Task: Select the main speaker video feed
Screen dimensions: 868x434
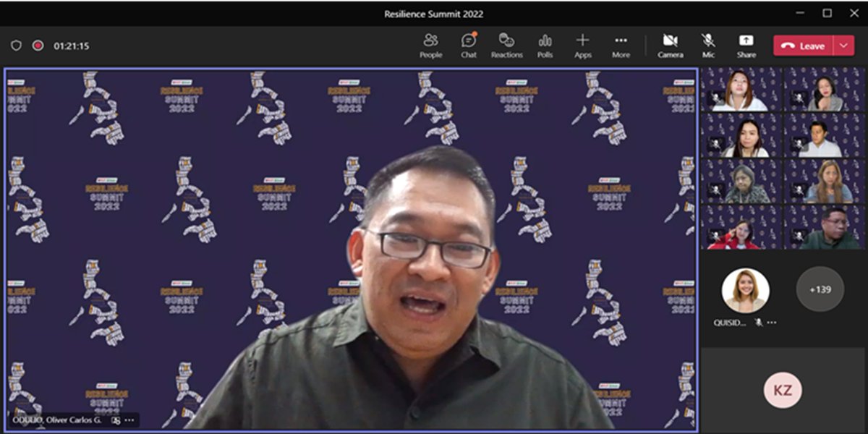Action: (x=352, y=250)
